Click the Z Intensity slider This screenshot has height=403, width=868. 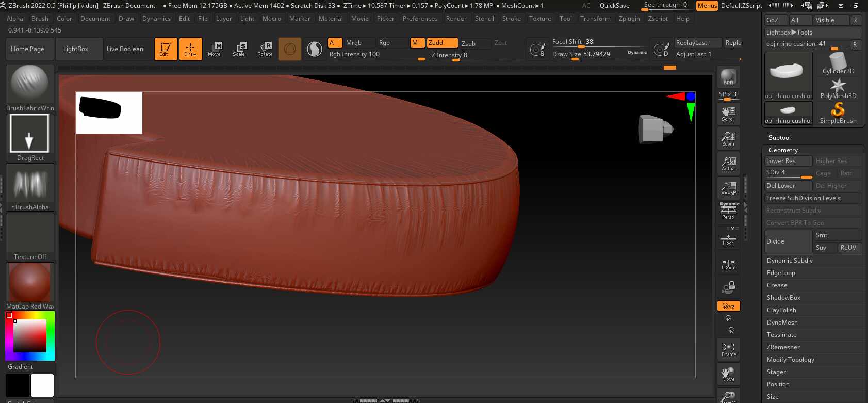[477, 55]
